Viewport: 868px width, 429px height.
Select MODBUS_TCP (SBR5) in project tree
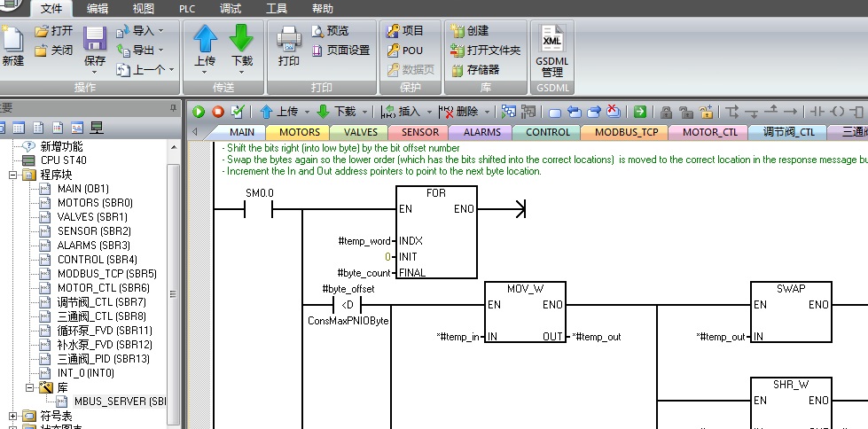(94, 274)
